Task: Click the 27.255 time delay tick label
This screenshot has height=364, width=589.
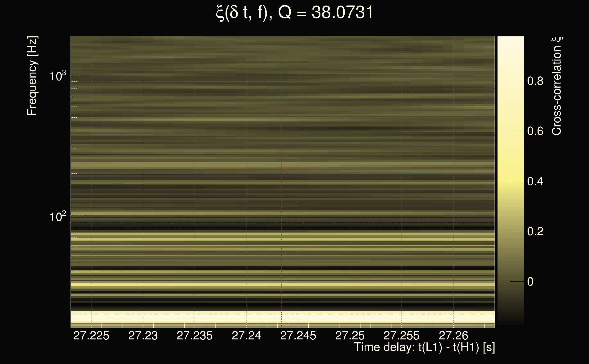Action: click(401, 336)
